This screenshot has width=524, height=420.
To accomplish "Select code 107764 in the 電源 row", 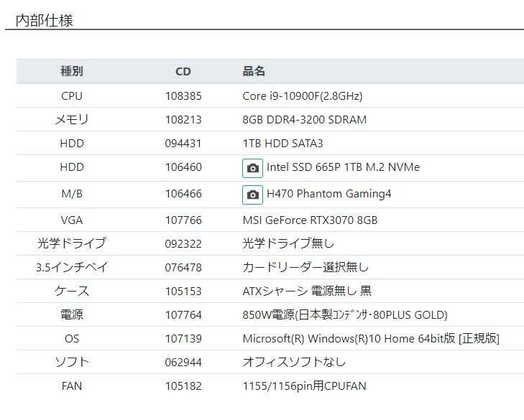I will (x=183, y=315).
